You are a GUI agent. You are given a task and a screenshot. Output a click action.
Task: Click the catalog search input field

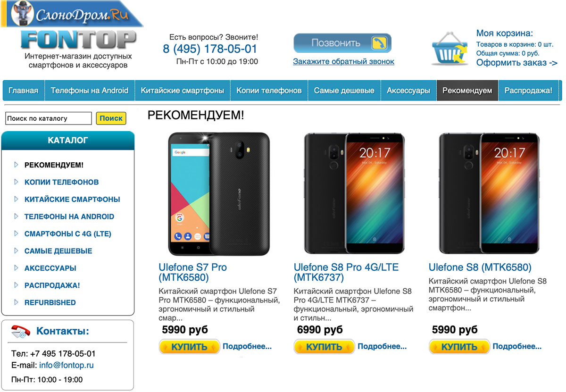pos(49,118)
